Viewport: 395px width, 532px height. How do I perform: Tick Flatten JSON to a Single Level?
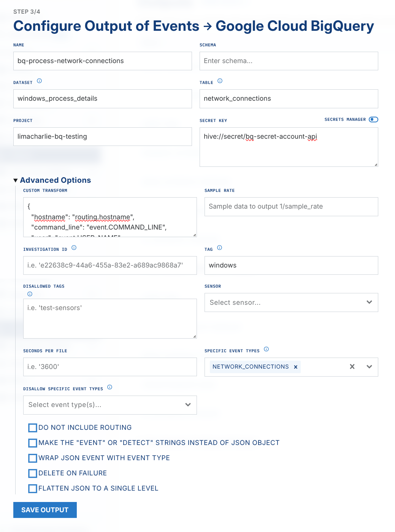click(33, 489)
